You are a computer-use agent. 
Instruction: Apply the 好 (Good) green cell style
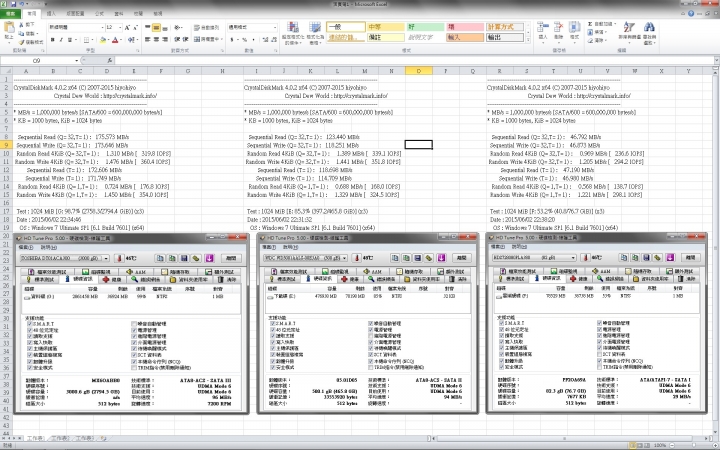click(425, 27)
